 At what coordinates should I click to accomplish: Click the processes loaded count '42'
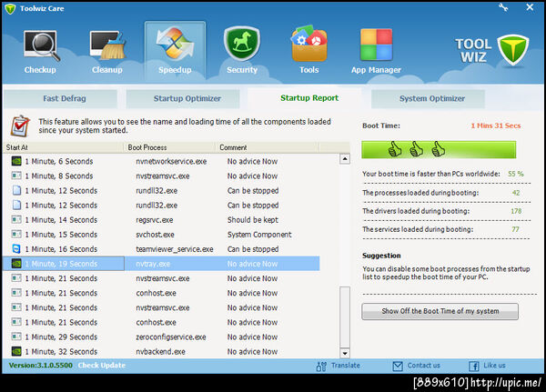[516, 193]
